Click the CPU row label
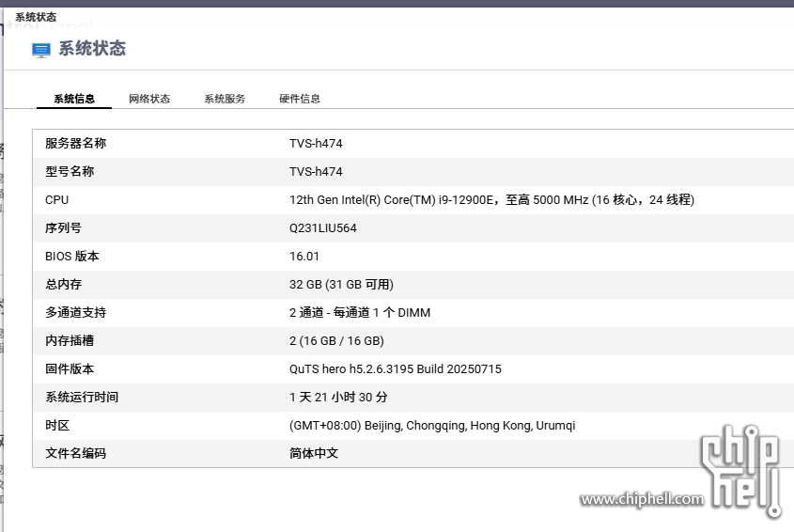Viewport: 794px width, 532px height. point(56,200)
